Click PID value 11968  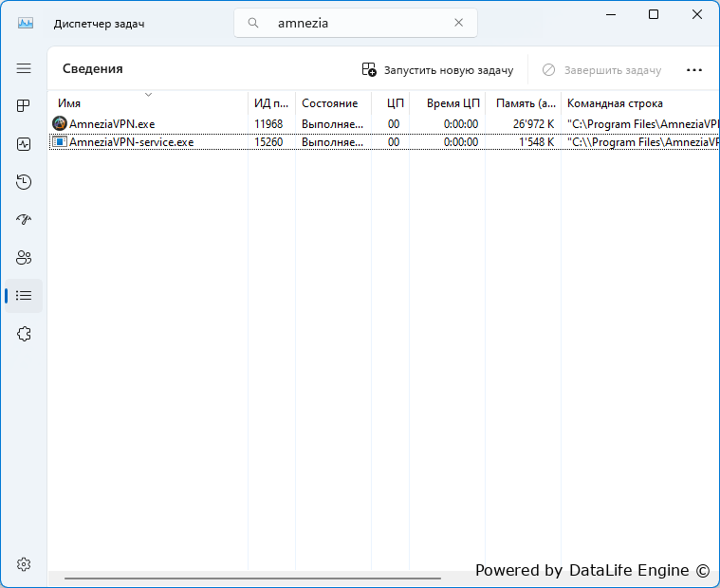(x=268, y=124)
